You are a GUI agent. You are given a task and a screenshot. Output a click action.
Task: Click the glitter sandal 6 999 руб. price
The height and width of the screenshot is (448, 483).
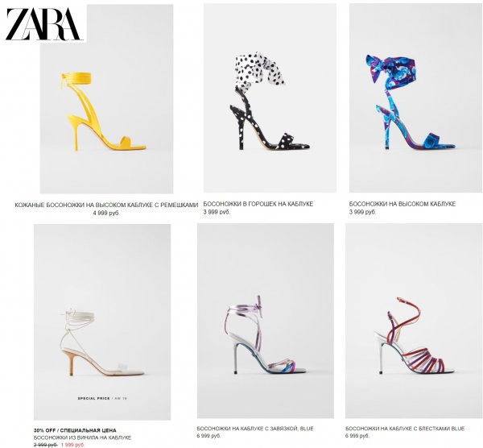tap(357, 436)
